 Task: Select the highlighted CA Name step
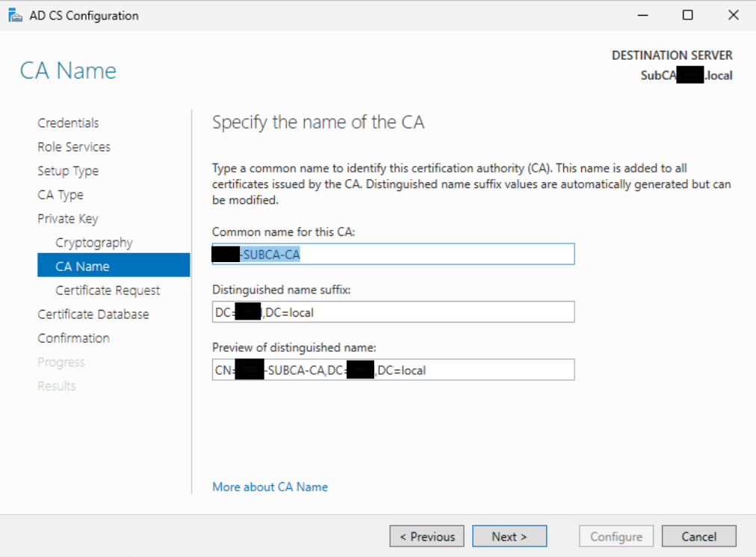coord(82,267)
